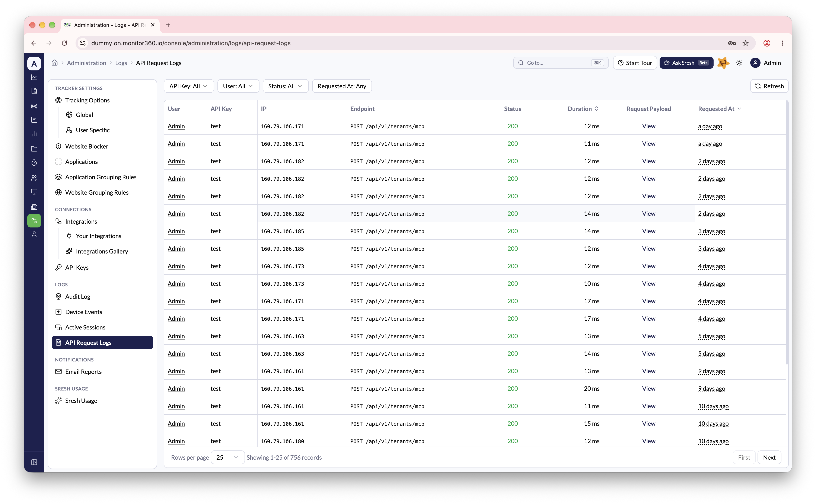
Task: View site information icon in address bar
Action: click(x=83, y=43)
